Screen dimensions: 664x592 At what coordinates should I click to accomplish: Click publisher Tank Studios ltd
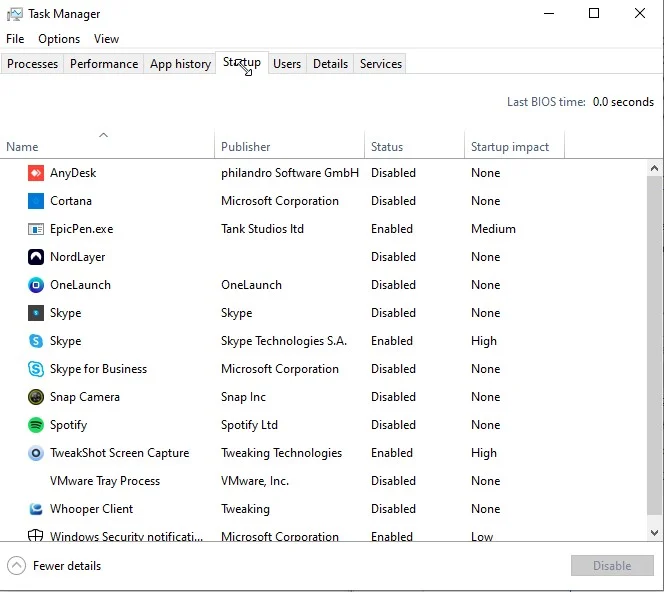[x=262, y=229]
